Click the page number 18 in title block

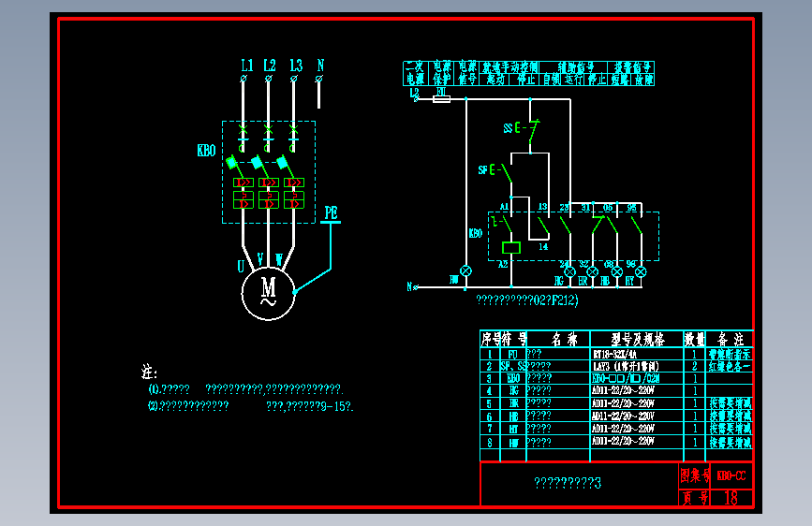(x=731, y=498)
